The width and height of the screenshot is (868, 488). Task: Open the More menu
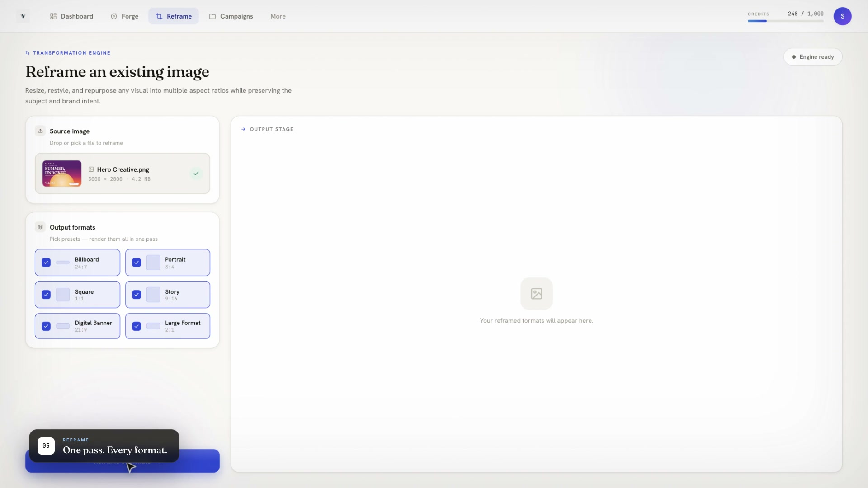(278, 16)
